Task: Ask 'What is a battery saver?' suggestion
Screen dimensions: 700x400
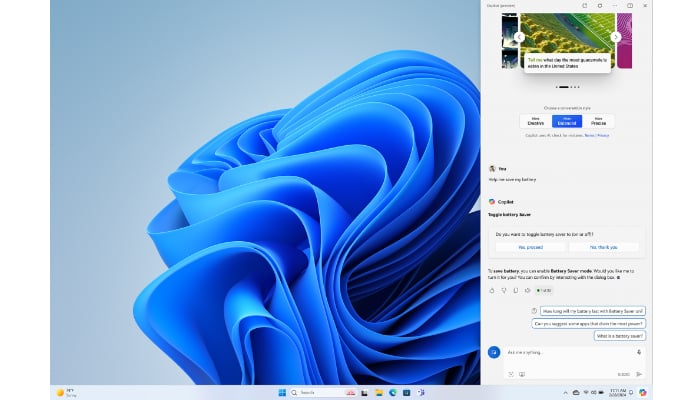Action: click(620, 336)
